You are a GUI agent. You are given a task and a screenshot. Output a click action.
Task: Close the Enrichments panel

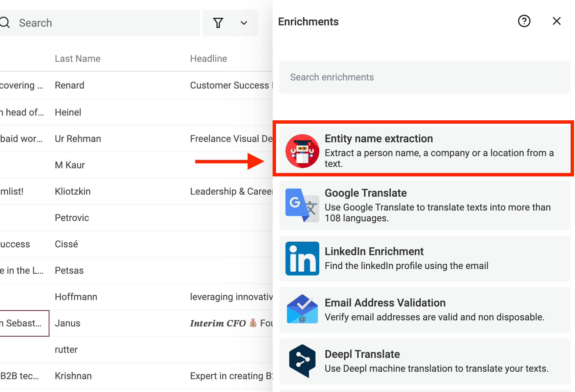(x=556, y=21)
